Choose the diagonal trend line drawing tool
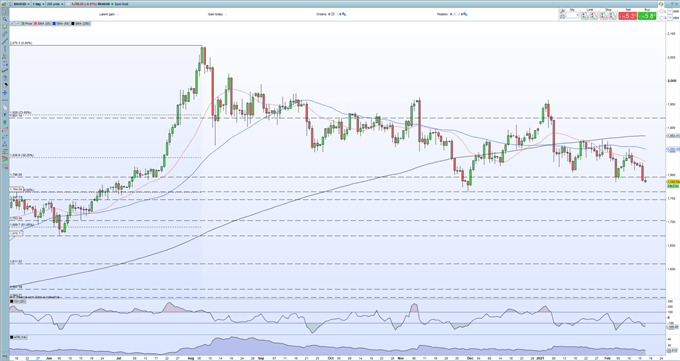680x361 pixels. coord(5,41)
